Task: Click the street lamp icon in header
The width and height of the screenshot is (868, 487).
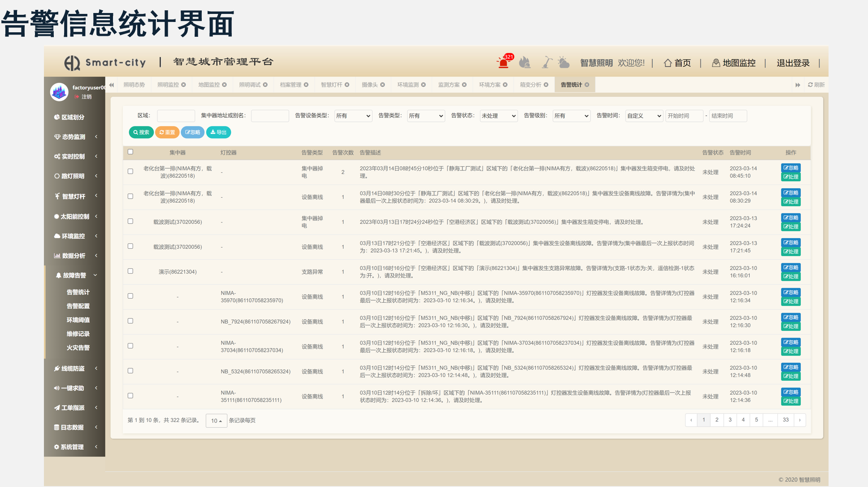Action: click(x=547, y=62)
